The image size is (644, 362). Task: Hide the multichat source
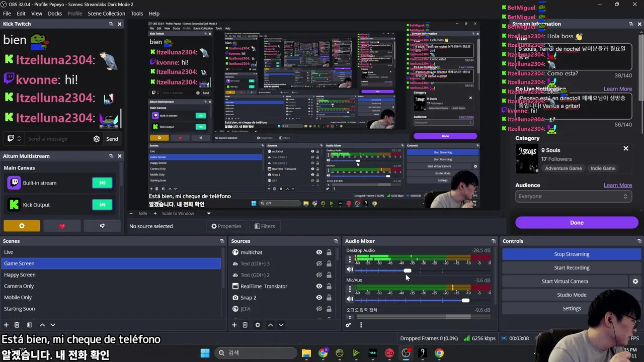(x=319, y=252)
